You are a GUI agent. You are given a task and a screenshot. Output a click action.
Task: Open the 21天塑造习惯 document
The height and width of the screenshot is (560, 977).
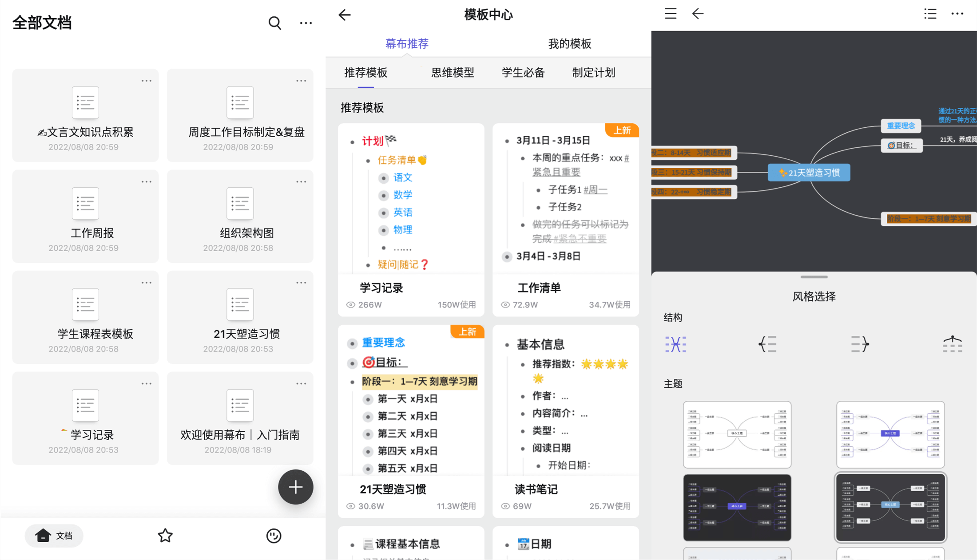pyautogui.click(x=240, y=317)
